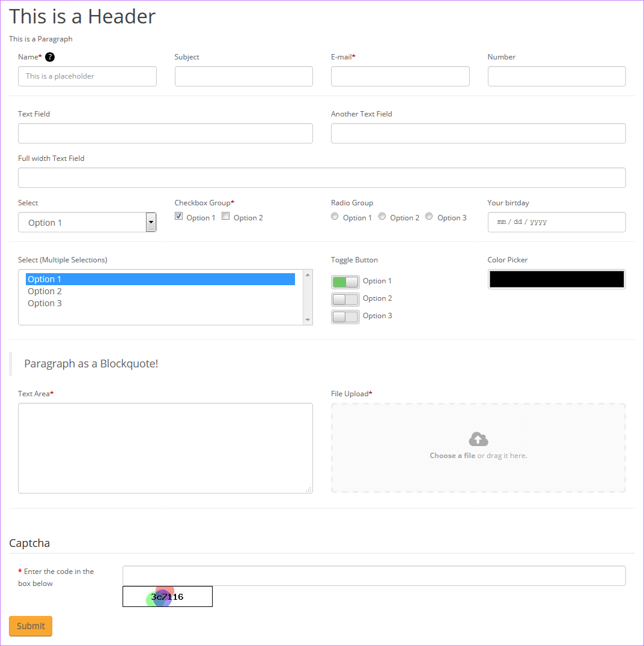Select Radio Group Option 1

(x=335, y=217)
